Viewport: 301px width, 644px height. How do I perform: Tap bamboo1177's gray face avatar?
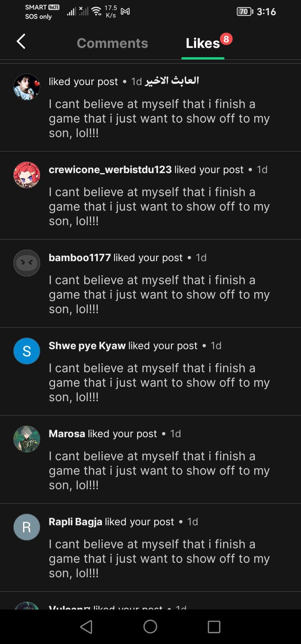[27, 263]
